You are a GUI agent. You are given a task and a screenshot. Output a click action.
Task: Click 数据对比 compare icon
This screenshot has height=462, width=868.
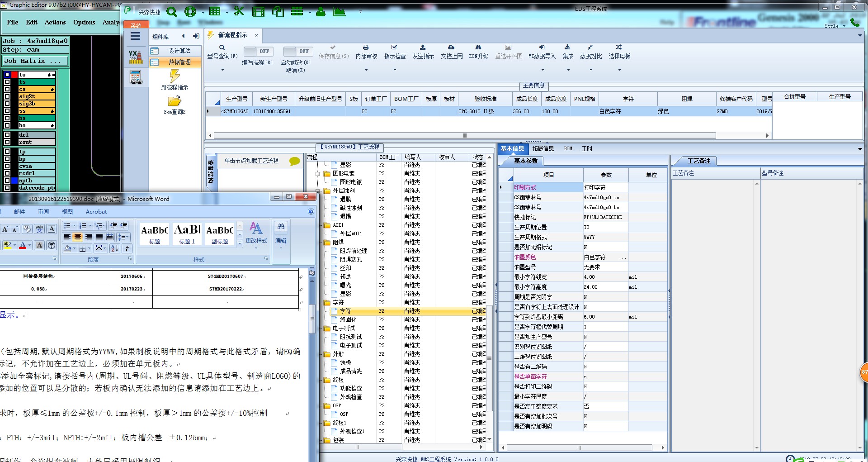[x=590, y=48]
